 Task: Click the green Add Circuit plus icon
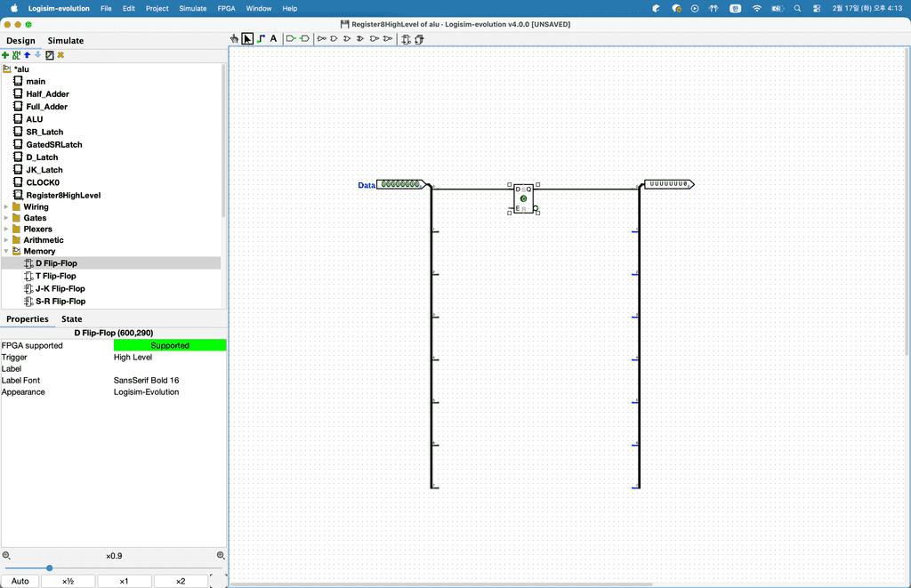click(x=5, y=55)
